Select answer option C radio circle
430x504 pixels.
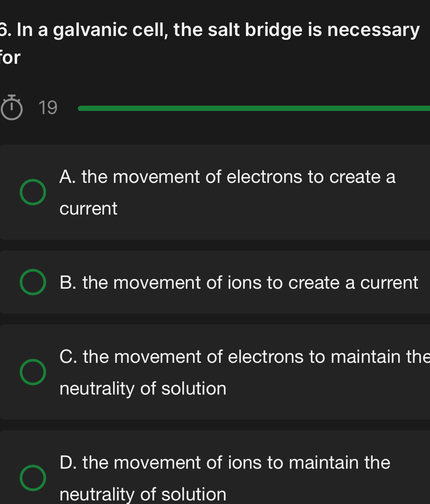32,372
